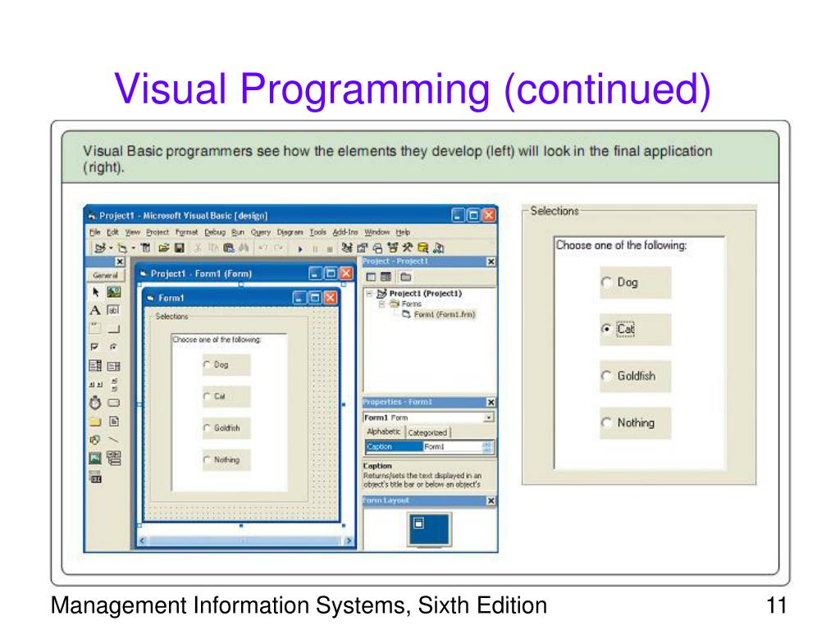
Task: Open the Add Form dropdown arrow in toolbar
Action: [x=134, y=248]
